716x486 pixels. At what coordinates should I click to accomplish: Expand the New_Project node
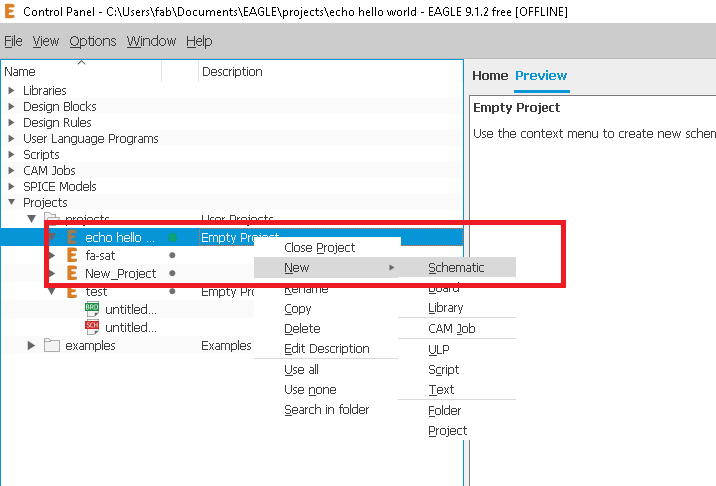52,273
